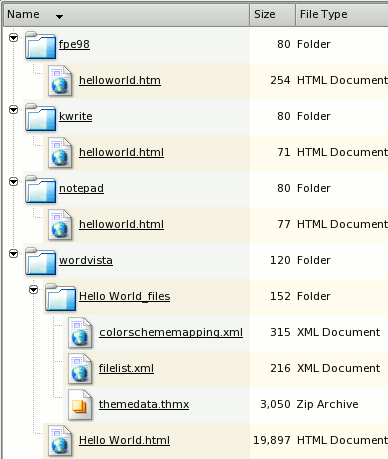388x459 pixels.
Task: Click Folder type in the wordvista row
Action: (x=314, y=260)
